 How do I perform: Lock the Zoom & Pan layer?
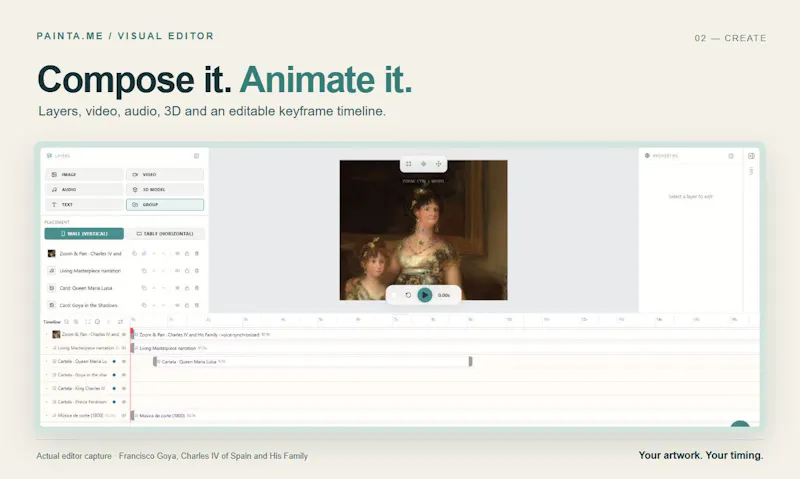[x=187, y=254]
